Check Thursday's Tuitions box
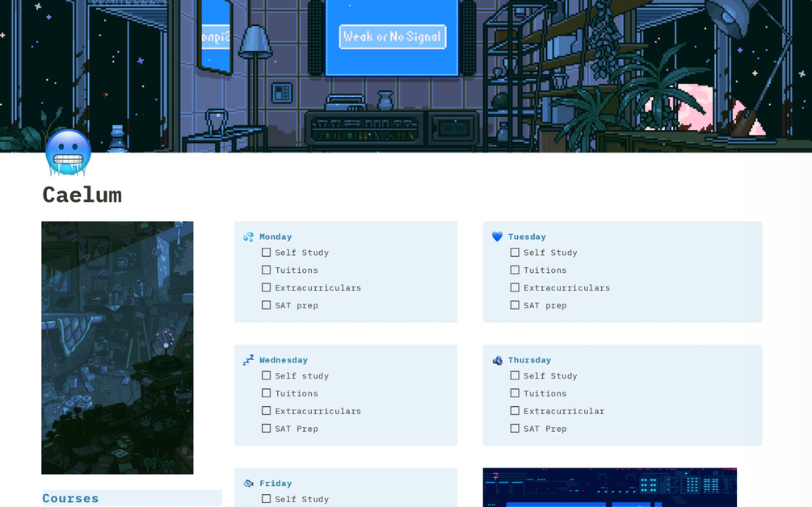Image resolution: width=812 pixels, height=507 pixels. coord(515,393)
